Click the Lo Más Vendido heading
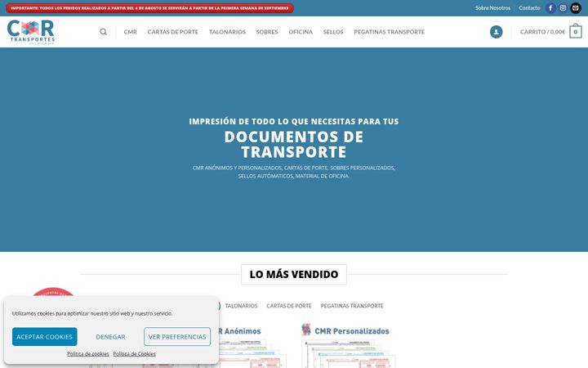The width and height of the screenshot is (588, 368). [294, 275]
